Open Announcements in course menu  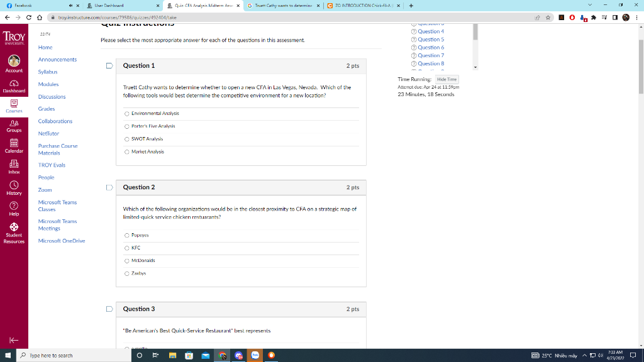57,60
